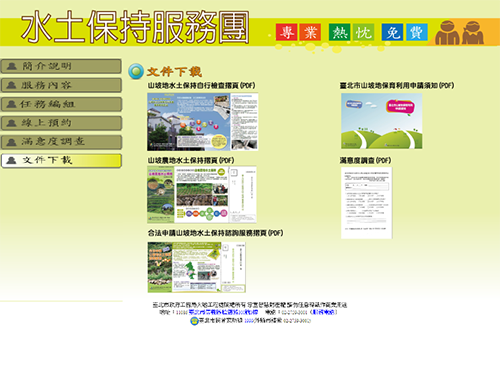This screenshot has width=500, height=369.
Task: Open the 滿意度調查 sidebar item
Action: tap(61, 142)
